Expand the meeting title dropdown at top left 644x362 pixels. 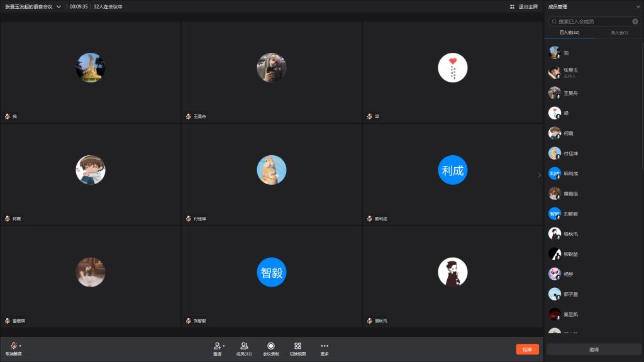(x=58, y=6)
